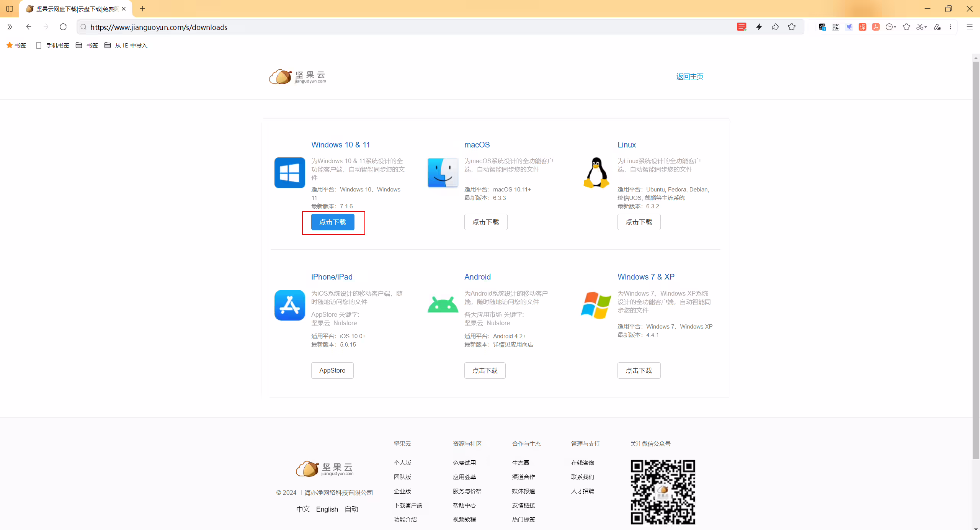Viewport: 980px width, 530px height.
Task: Click the PDF extension icon
Action: [875, 27]
